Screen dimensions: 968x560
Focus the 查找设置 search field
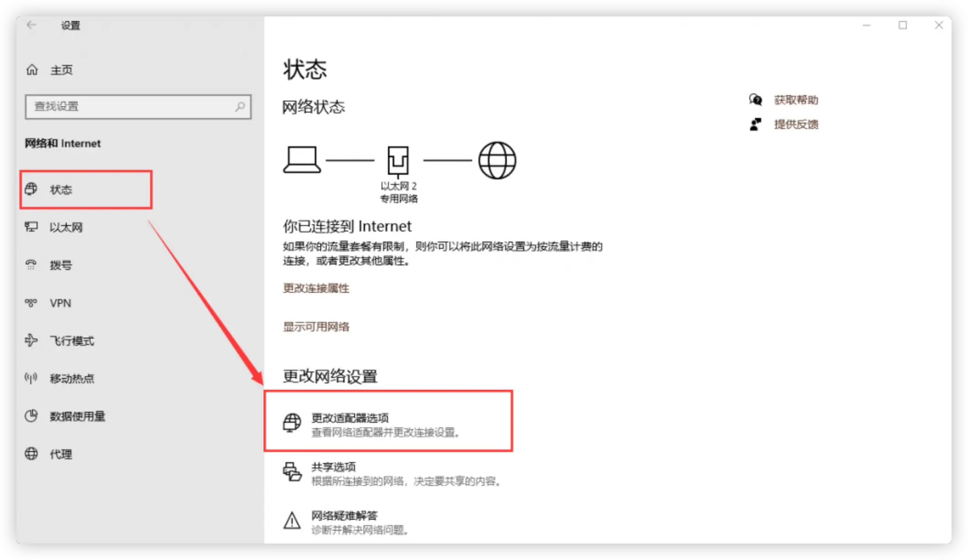pos(138,107)
